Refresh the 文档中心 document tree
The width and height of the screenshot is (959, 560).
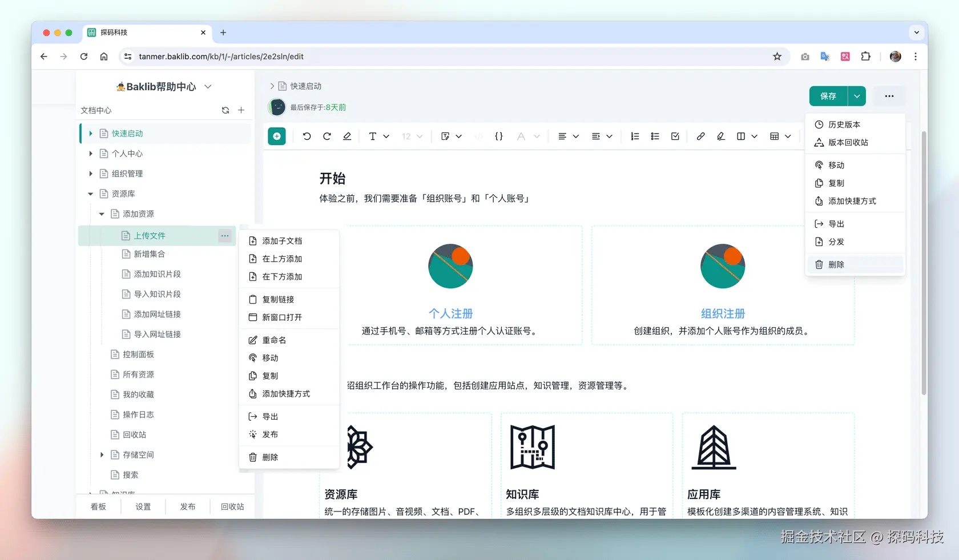pos(225,110)
